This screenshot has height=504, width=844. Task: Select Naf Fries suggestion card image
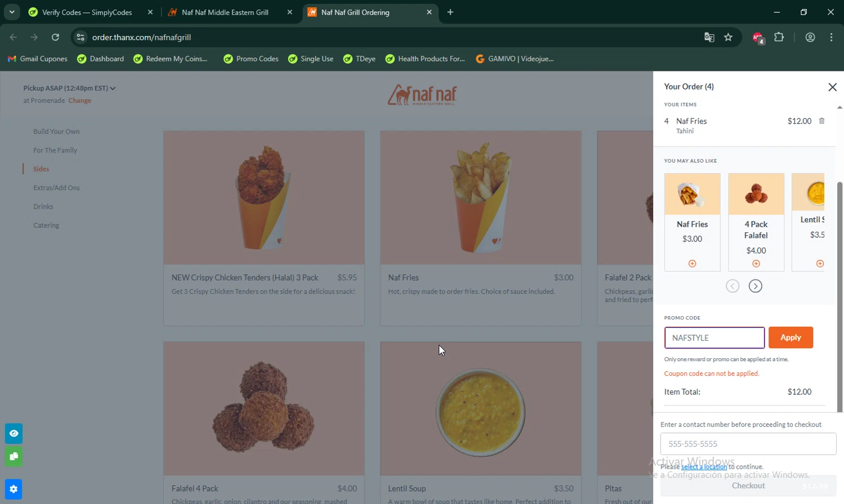(692, 194)
